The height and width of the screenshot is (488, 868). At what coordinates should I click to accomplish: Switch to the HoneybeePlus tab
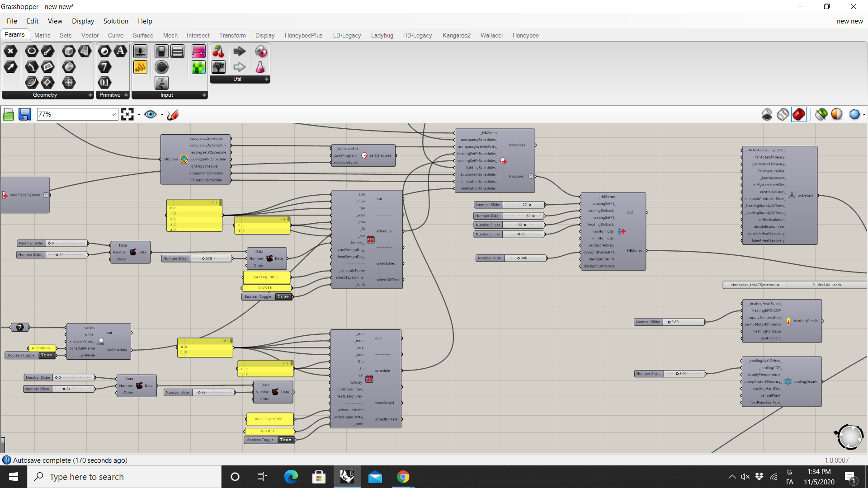[x=303, y=35]
